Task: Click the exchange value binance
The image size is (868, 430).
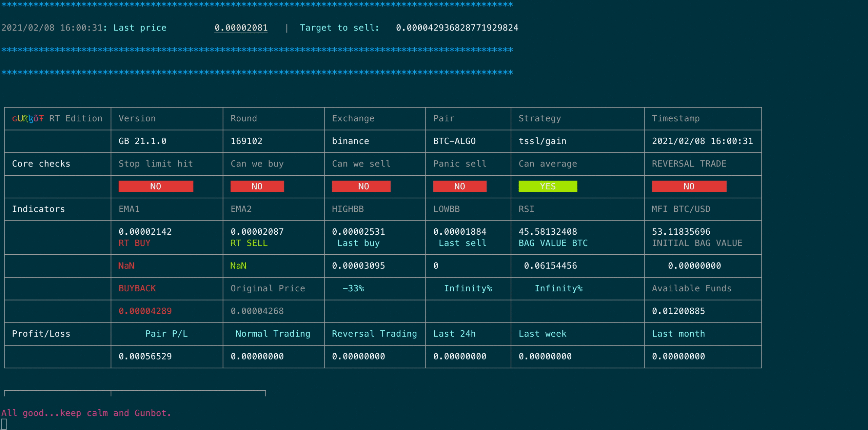Action: coord(351,141)
